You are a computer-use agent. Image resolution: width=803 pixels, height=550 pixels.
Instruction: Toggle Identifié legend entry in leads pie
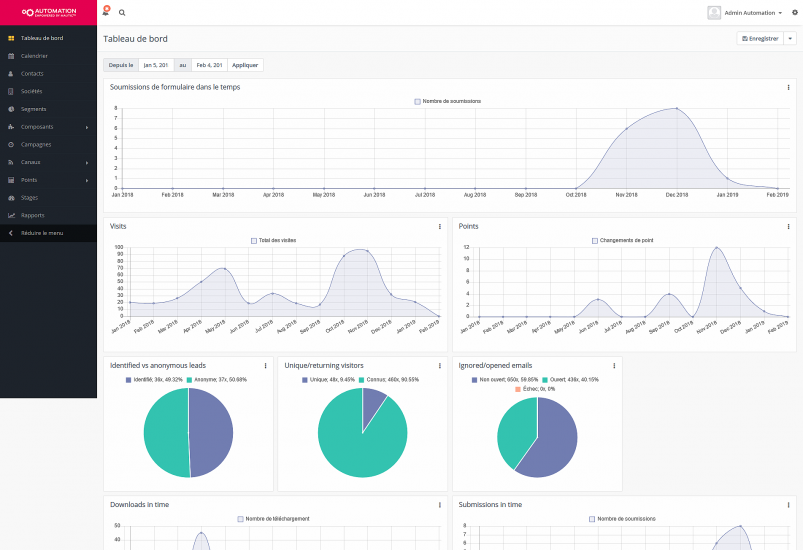pyautogui.click(x=154, y=379)
